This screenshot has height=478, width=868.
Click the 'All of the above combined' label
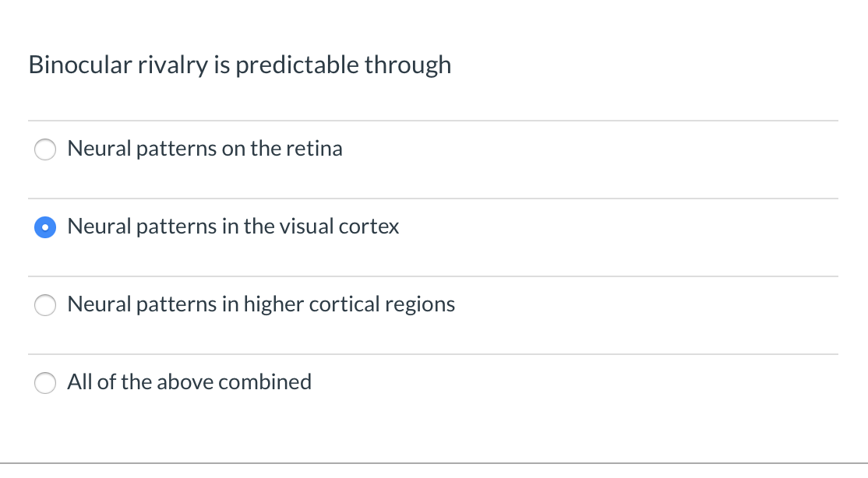pos(189,382)
